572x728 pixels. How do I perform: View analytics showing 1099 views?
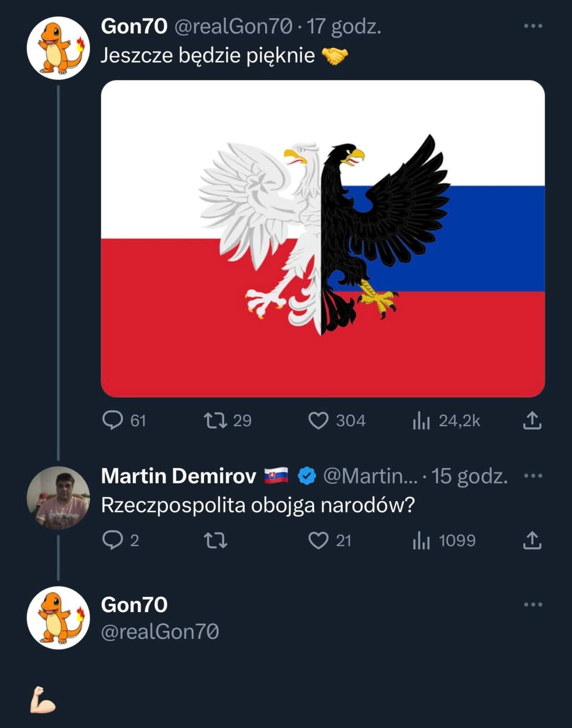421,540
